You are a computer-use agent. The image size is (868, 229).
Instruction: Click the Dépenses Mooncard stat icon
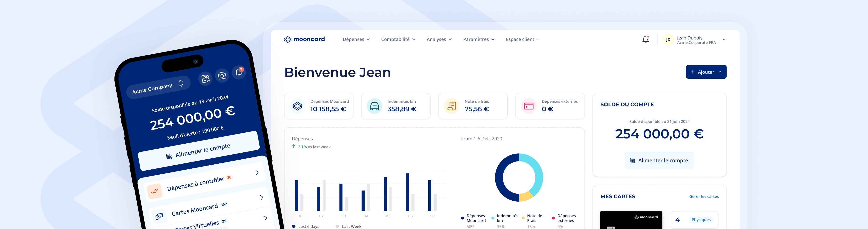coord(297,106)
